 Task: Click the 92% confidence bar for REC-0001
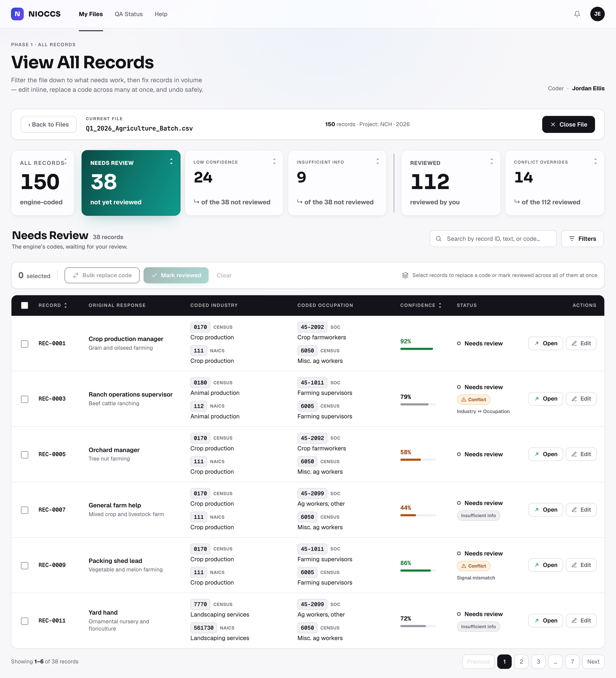point(418,349)
